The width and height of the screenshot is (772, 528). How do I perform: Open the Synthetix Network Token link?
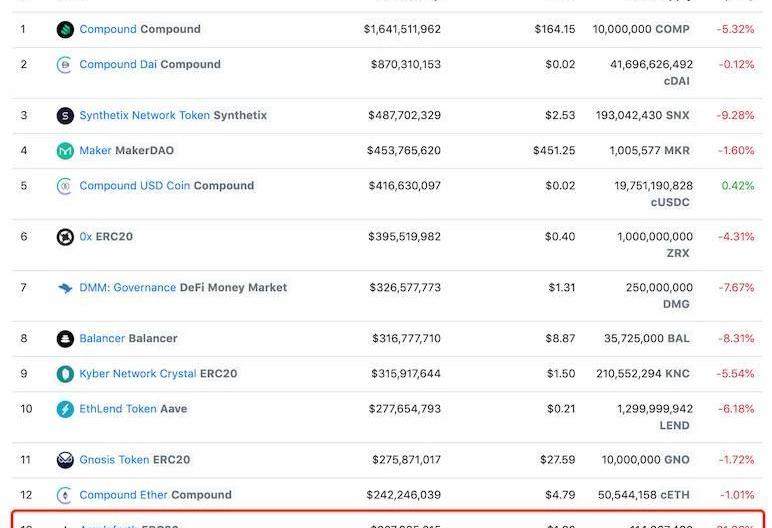(144, 115)
